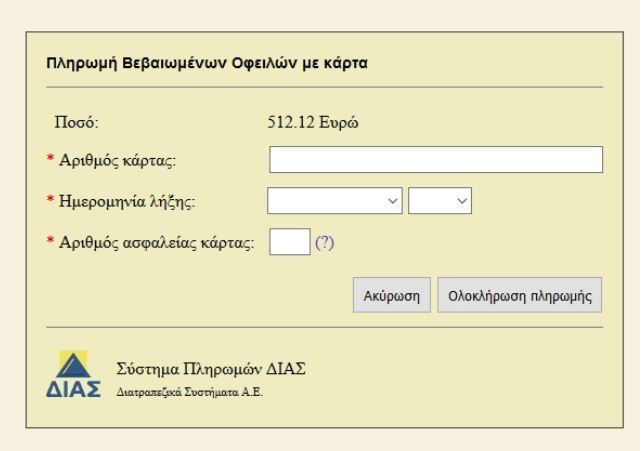Image resolution: width=644 pixels, height=451 pixels.
Task: Focus the Αριθμός κάρτας input field
Action: pyautogui.click(x=435, y=160)
